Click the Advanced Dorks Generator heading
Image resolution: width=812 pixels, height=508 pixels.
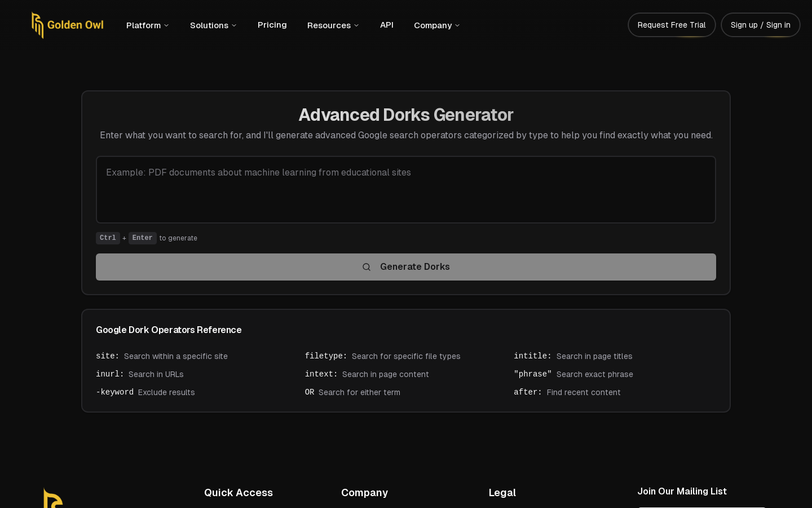406,115
